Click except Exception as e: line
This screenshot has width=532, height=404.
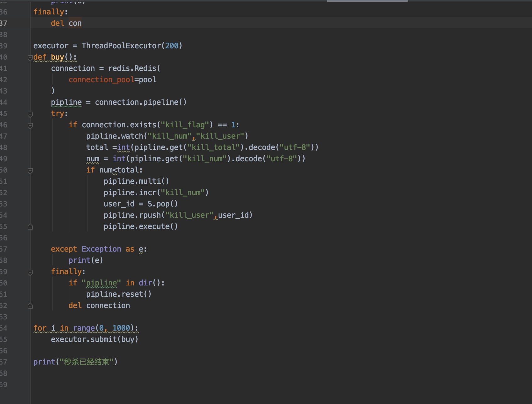coord(99,249)
